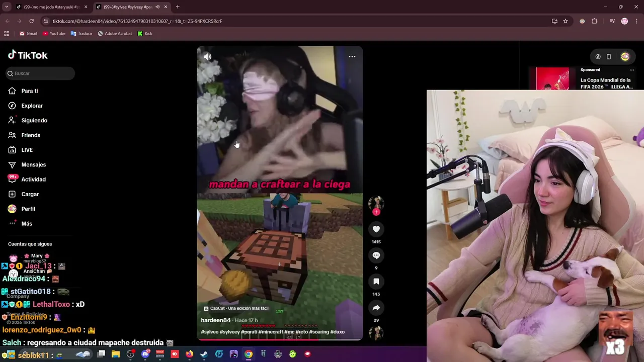Open media controls icon in toolbar
The image size is (644, 362).
[612, 21]
